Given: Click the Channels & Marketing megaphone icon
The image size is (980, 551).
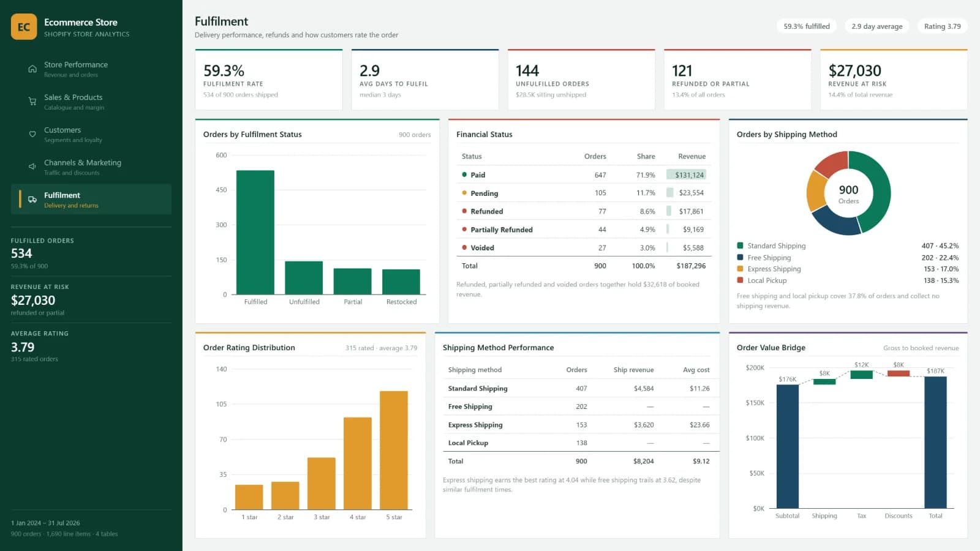Looking at the screenshot, I should (32, 167).
